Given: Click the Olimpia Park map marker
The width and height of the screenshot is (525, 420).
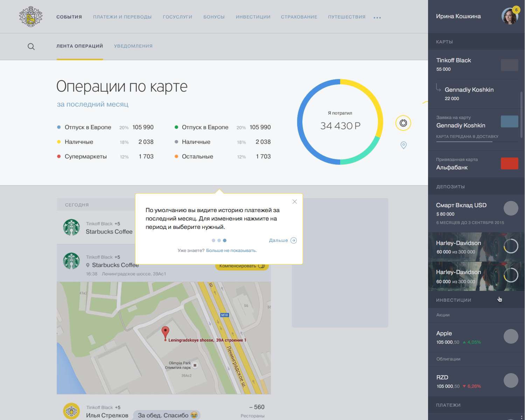Looking at the screenshot, I should click(x=195, y=365).
